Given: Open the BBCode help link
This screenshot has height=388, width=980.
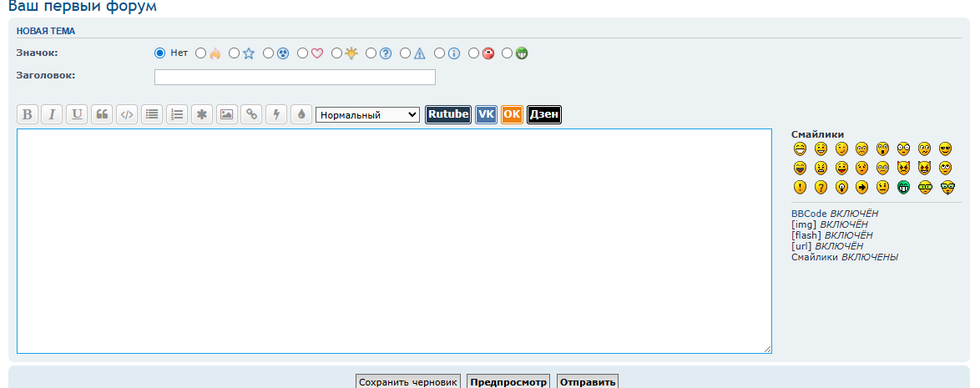Looking at the screenshot, I should (x=809, y=214).
